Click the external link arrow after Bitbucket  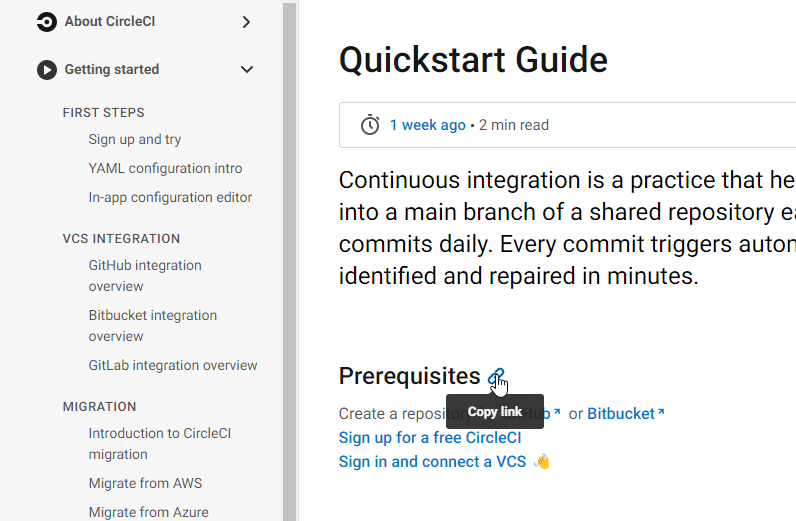click(x=661, y=412)
